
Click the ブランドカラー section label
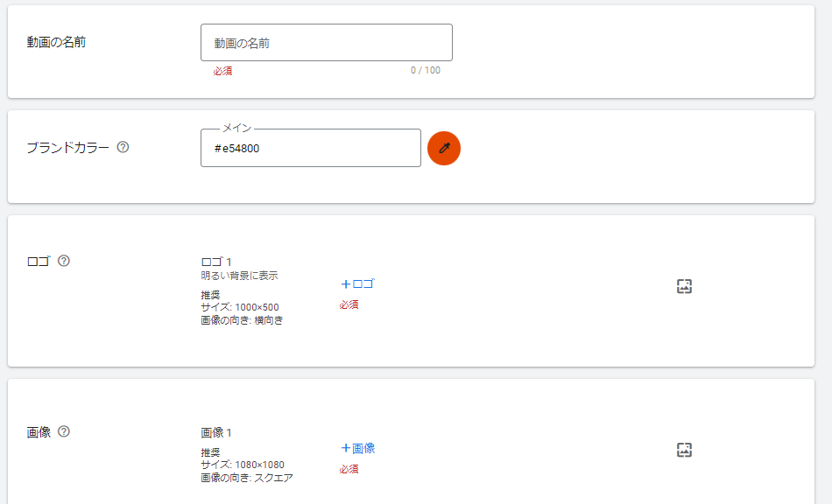pyautogui.click(x=67, y=147)
